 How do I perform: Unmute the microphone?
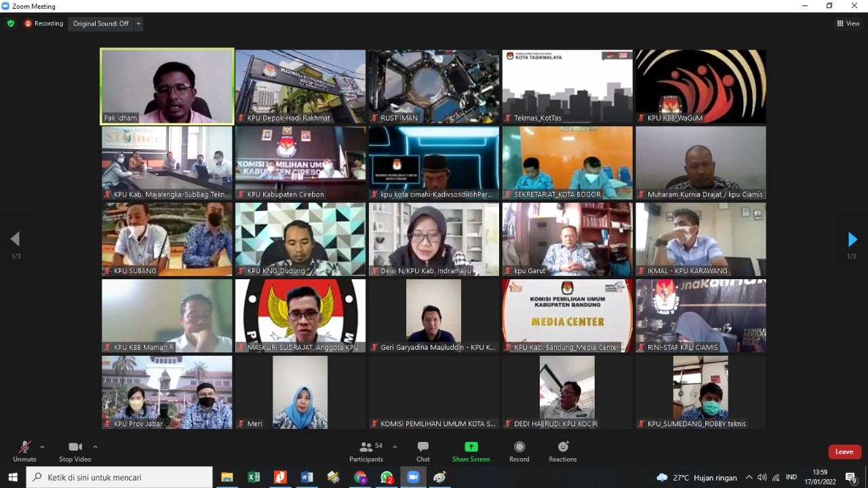pyautogui.click(x=24, y=451)
